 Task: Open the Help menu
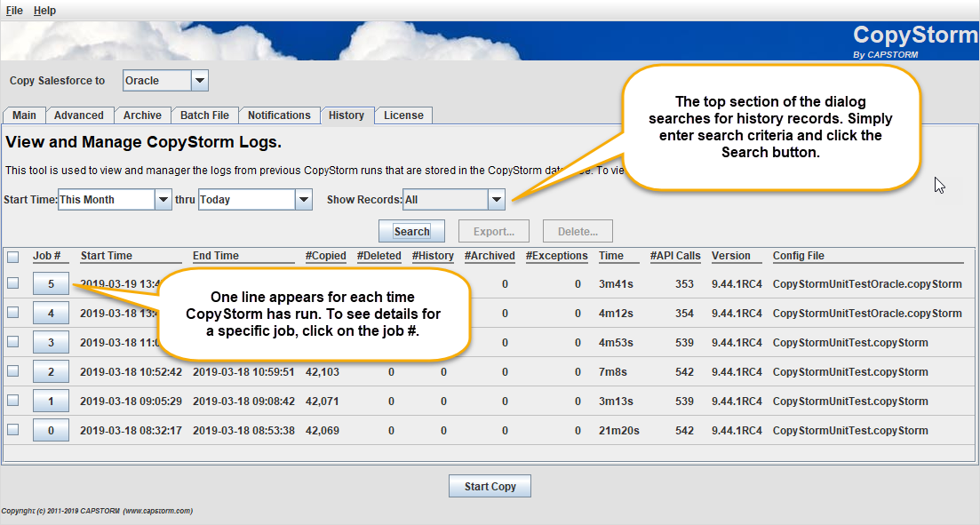(44, 11)
